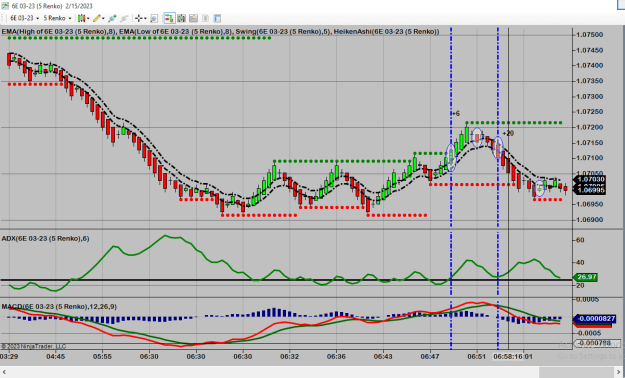Screen dimensions: 625x378
Task: Click the 06:47 time axis label
Action: [x=430, y=356]
